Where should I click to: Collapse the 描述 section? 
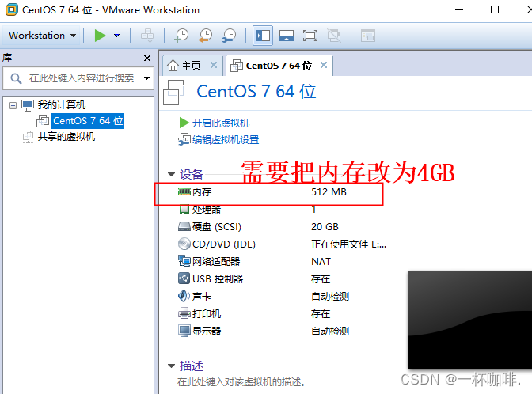tap(171, 366)
